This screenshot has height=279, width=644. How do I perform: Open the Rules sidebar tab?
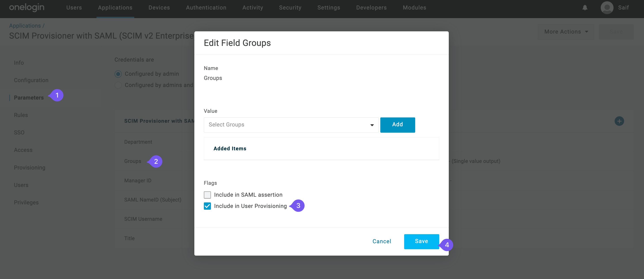(x=21, y=115)
